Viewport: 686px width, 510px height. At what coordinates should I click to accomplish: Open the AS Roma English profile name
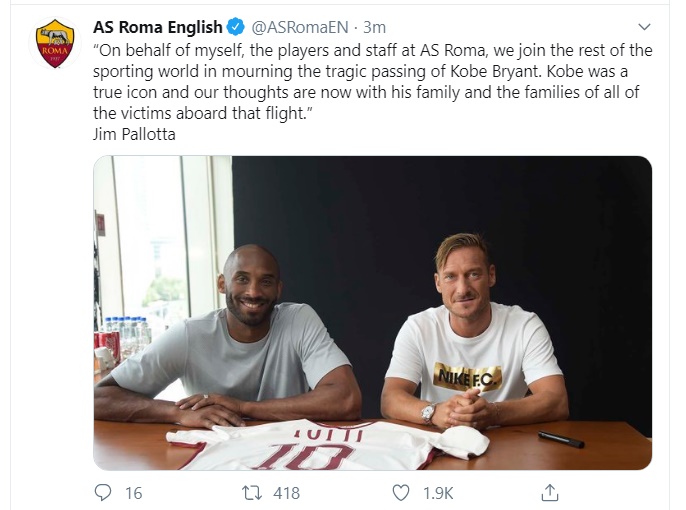click(x=157, y=27)
